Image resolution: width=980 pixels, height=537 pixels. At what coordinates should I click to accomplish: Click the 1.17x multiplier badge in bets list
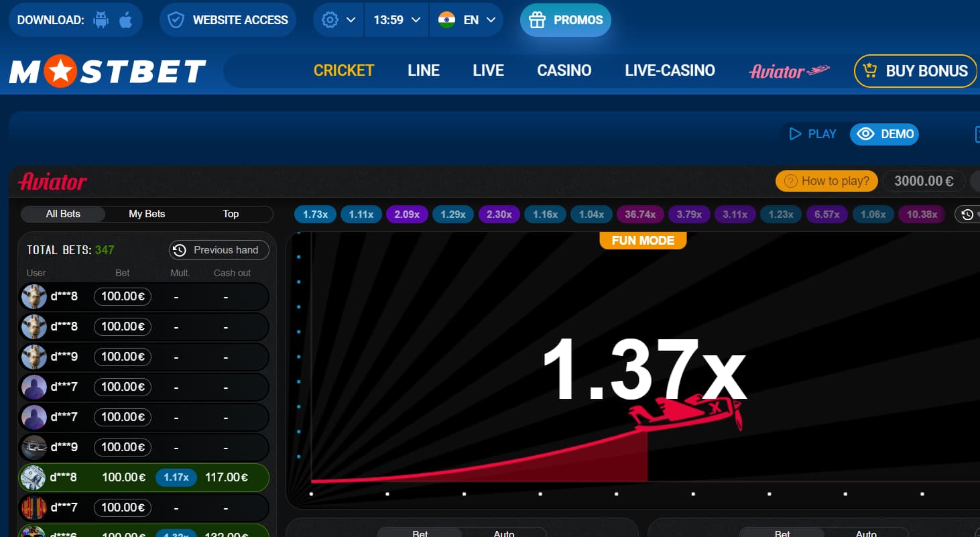(176, 477)
